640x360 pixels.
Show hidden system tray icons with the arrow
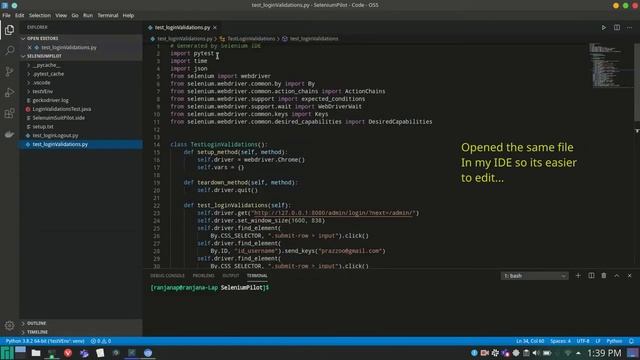tap(578, 353)
